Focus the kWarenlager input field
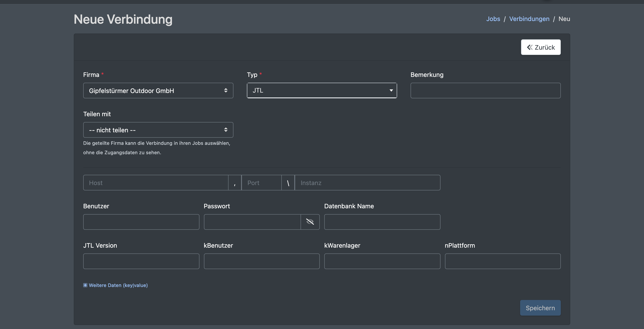 382,261
